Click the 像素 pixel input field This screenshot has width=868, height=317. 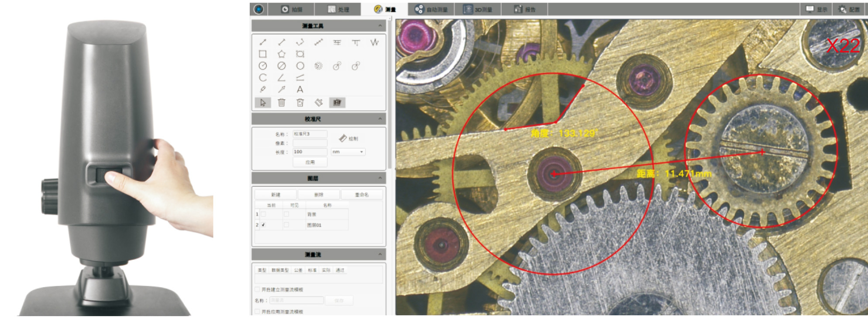click(310, 143)
